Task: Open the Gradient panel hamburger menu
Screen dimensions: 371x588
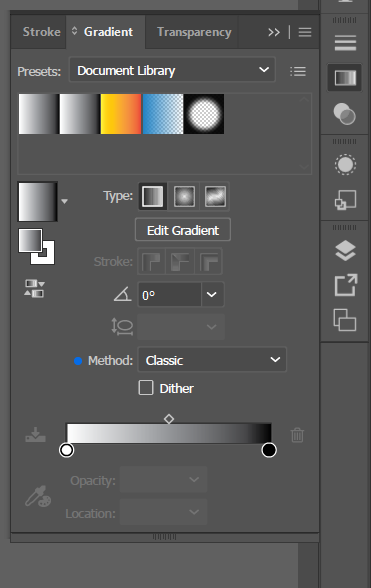Action: tap(305, 32)
